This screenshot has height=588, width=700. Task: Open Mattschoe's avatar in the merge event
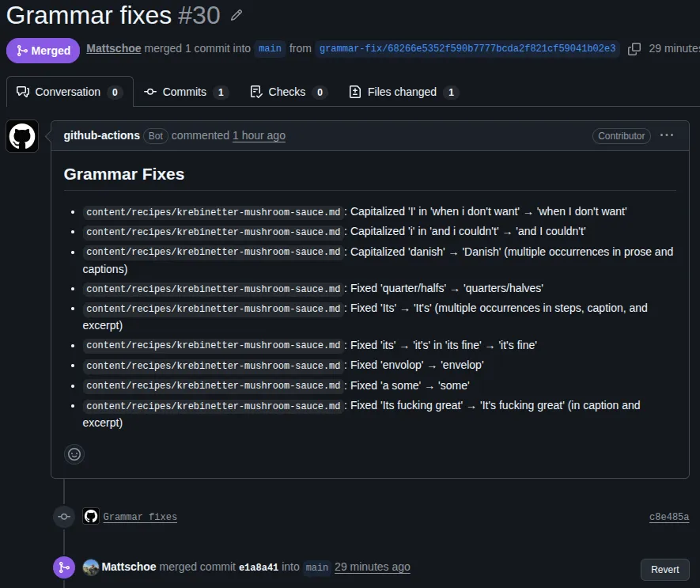click(91, 567)
